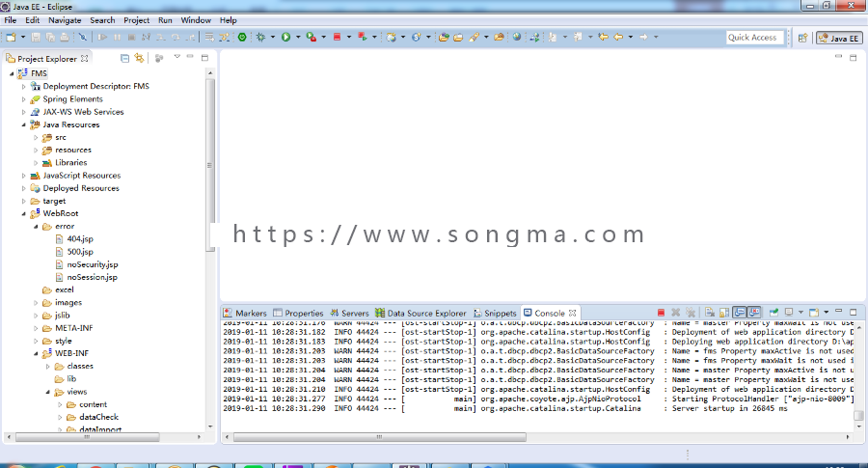The image size is (868, 468).
Task: Open the File menu
Action: coord(10,20)
